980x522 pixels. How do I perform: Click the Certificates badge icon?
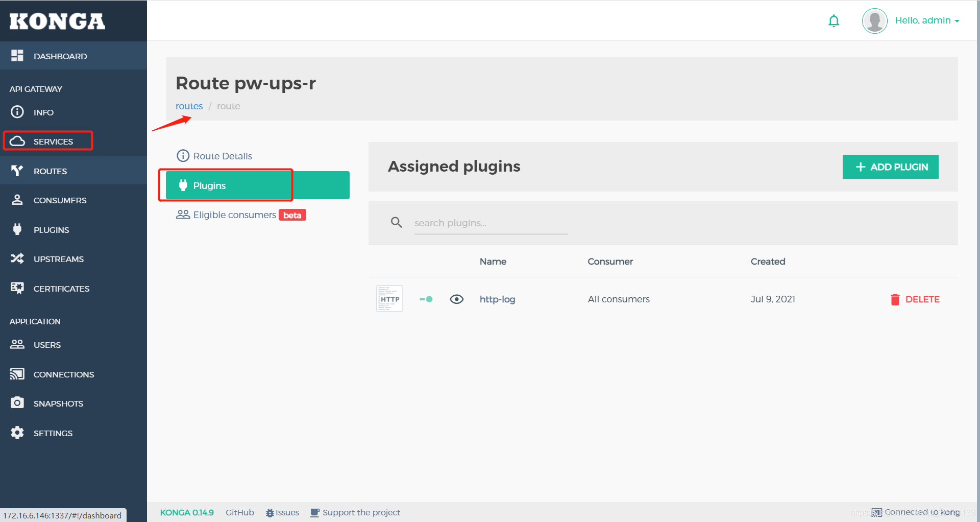tap(17, 288)
